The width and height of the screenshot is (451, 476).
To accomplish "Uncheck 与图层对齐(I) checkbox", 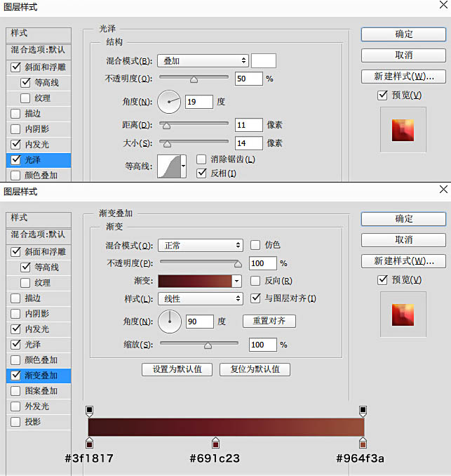I will tap(255, 298).
